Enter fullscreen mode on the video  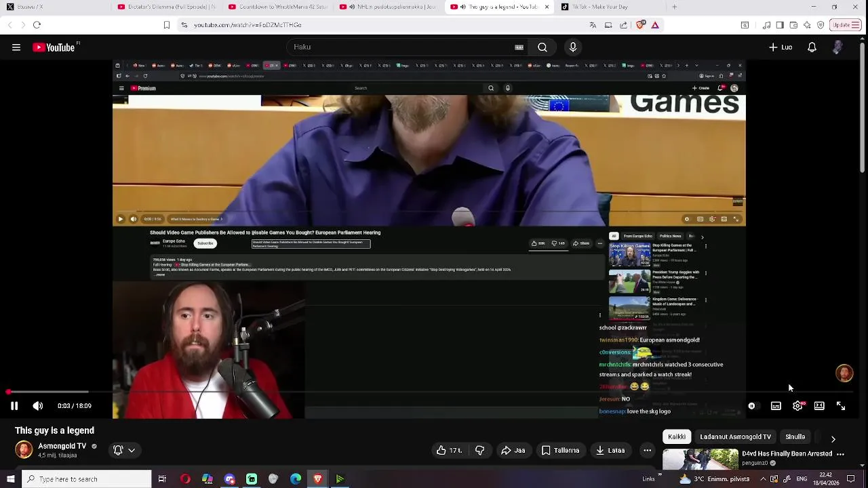pyautogui.click(x=841, y=406)
